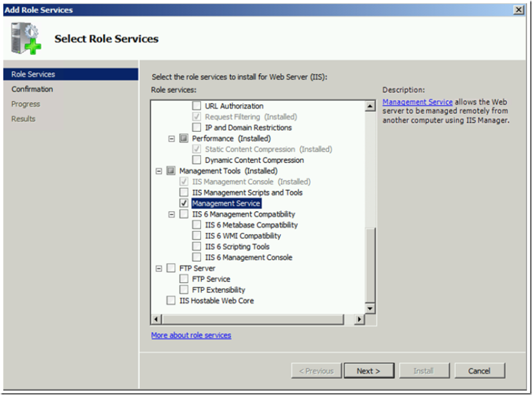Click the Next button
This screenshot has width=532, height=395.
(369, 371)
